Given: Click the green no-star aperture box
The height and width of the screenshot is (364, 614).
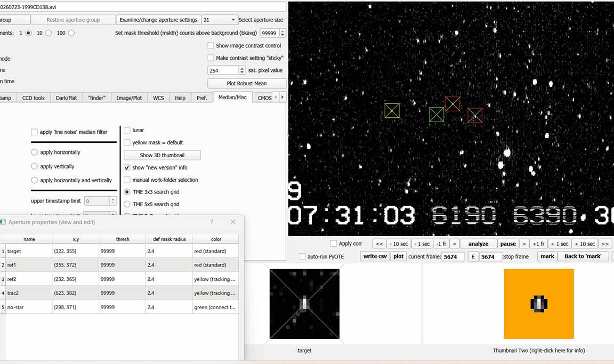Looking at the screenshot, I should click(437, 115).
